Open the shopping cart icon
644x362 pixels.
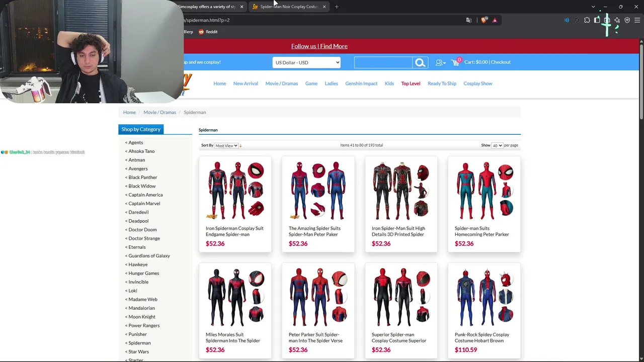pos(455,62)
